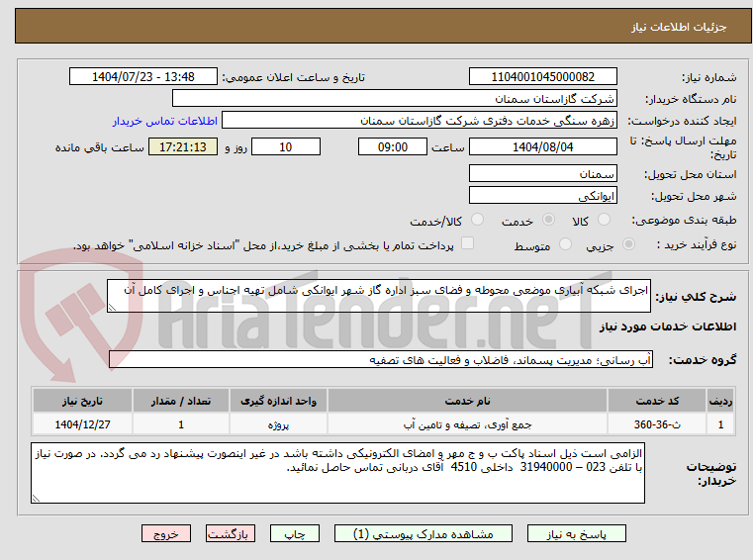Click service name cell جمع آوری، تصفیه و تامین آب

pos(467,424)
